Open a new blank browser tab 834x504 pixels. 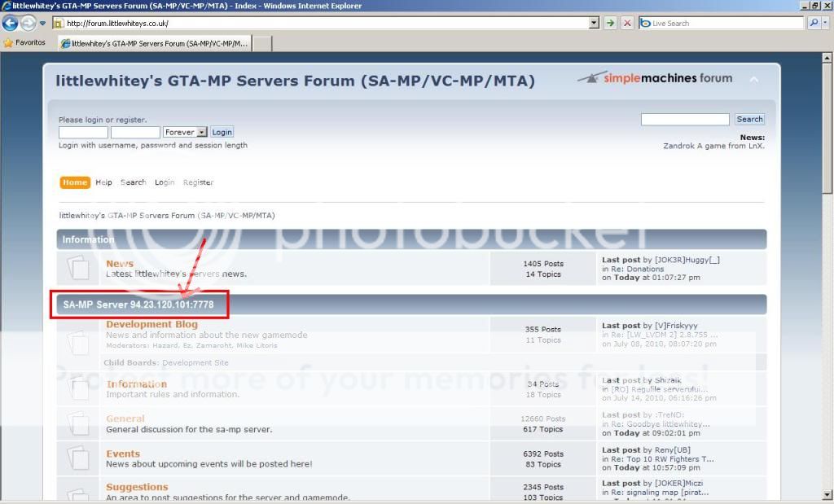coord(261,44)
